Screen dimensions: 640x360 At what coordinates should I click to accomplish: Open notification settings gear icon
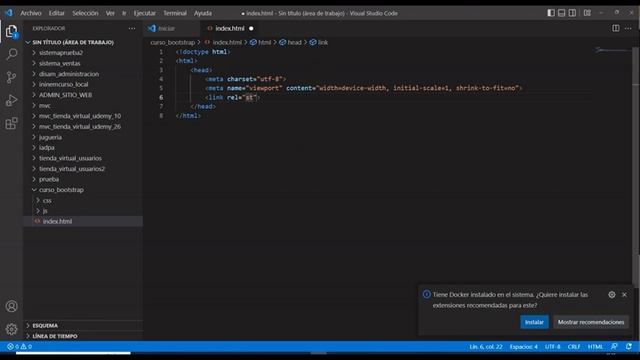click(x=611, y=295)
